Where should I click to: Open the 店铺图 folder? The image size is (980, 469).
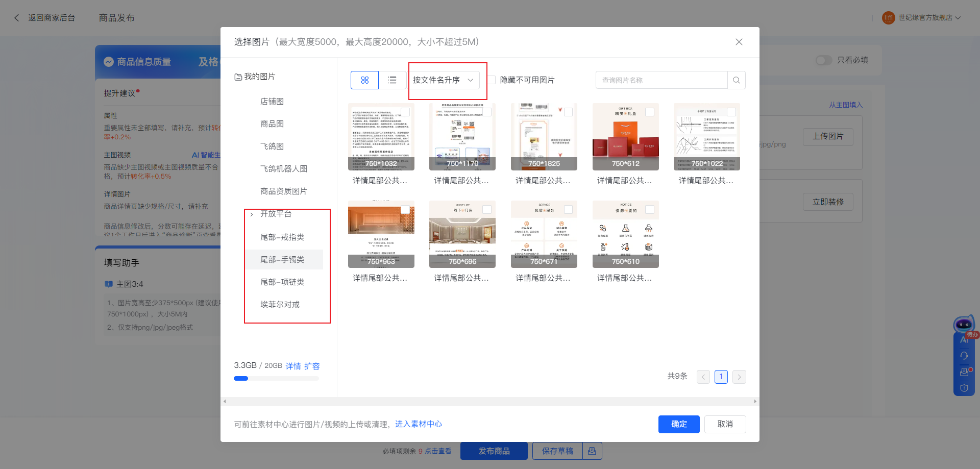(x=272, y=102)
